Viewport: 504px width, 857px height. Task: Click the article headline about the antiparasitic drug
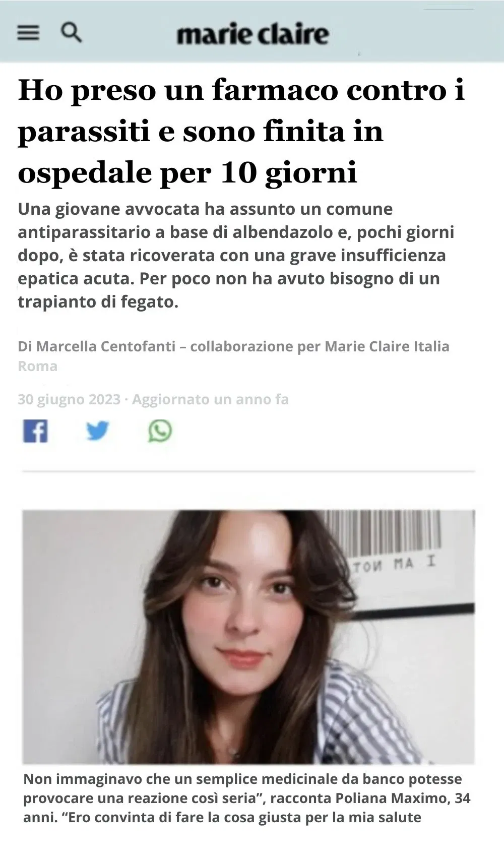pyautogui.click(x=241, y=132)
